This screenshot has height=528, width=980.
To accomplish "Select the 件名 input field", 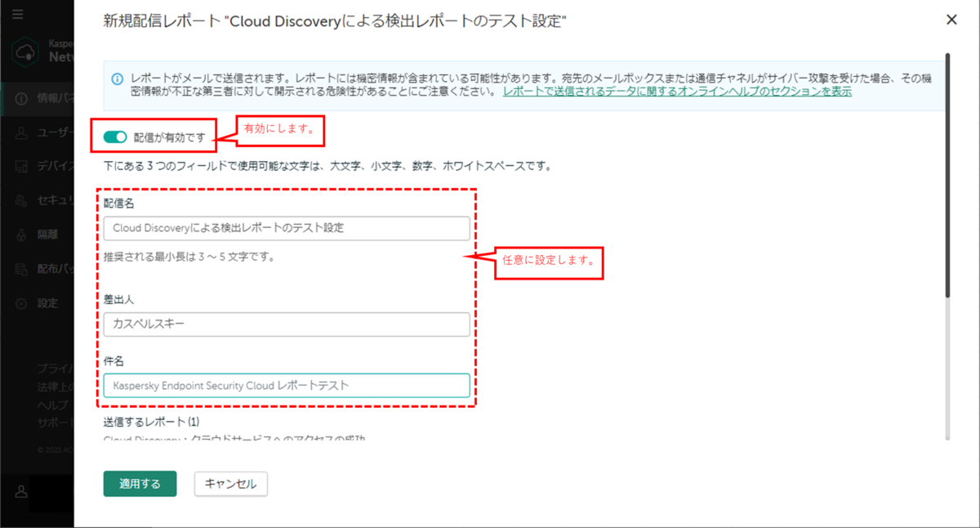I will 286,385.
